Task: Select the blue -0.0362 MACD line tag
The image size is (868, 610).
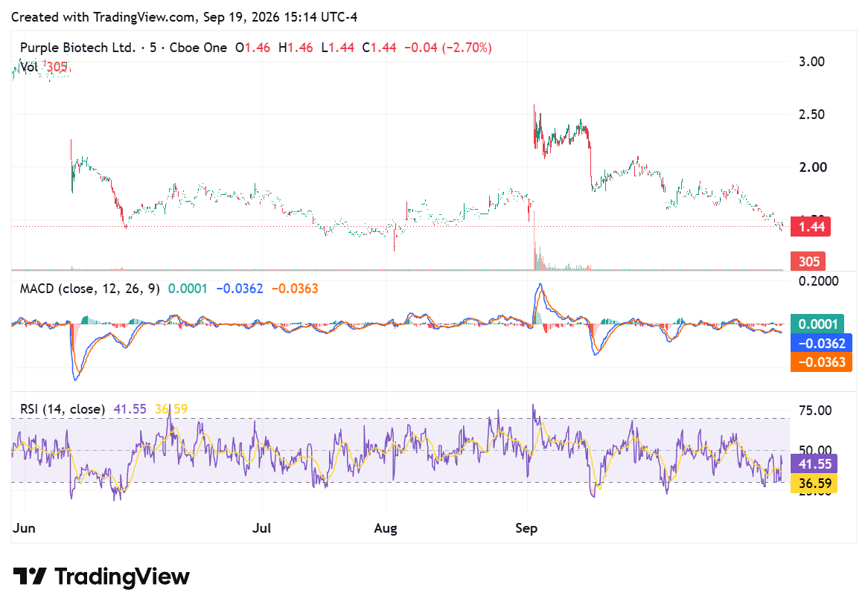Action: 821,344
